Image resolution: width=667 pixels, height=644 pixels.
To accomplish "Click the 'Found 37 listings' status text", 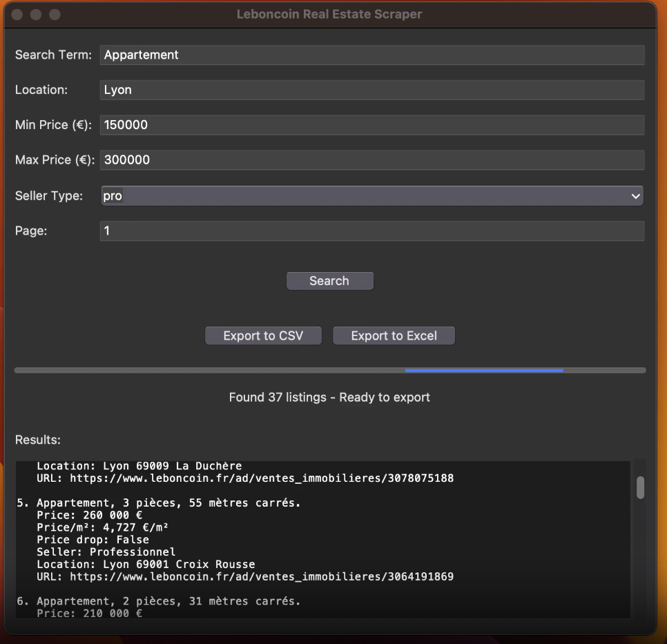I will (329, 398).
